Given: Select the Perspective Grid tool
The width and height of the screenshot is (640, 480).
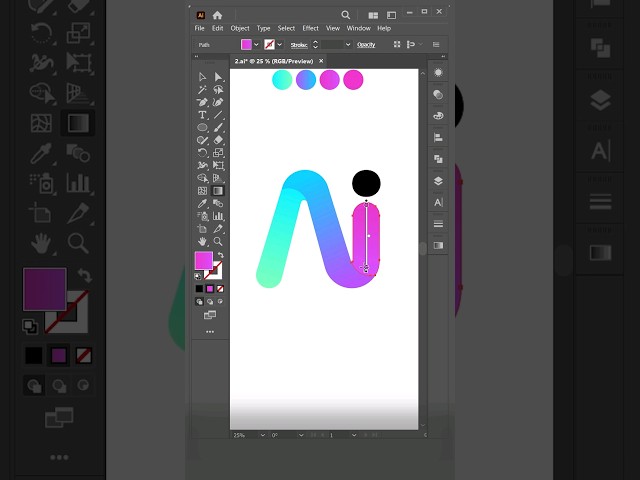Looking at the screenshot, I should coord(218,178).
